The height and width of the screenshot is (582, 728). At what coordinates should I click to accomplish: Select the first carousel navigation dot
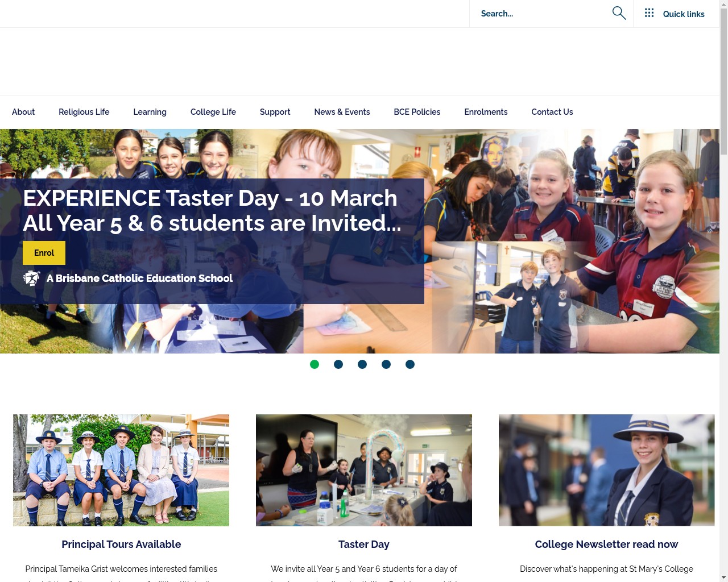[315, 364]
